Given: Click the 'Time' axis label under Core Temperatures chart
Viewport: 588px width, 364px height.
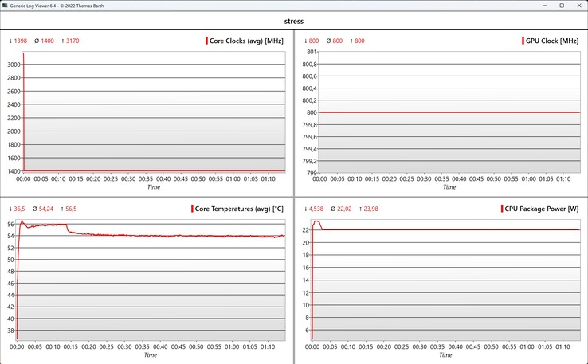Looking at the screenshot, I should [151, 355].
